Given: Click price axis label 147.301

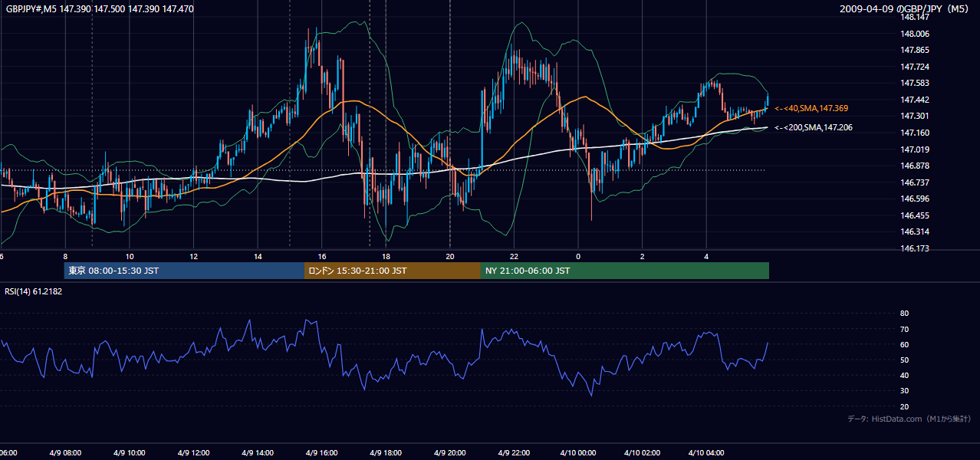Looking at the screenshot, I should 915,116.
